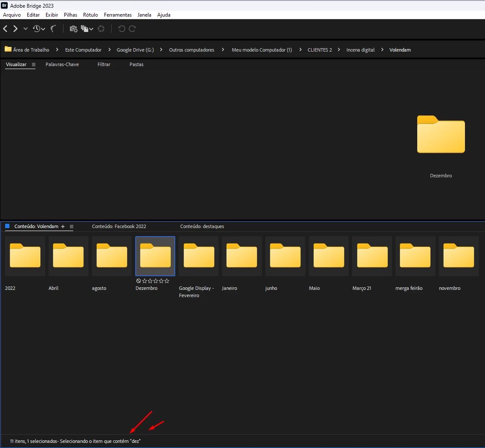
Task: Expand chevron after CLIENTES 2
Action: [339, 49]
